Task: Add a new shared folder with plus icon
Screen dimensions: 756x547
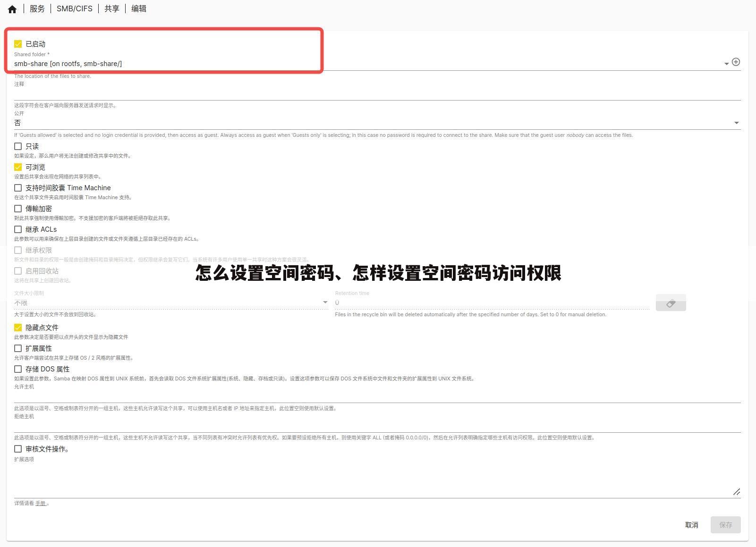Action: pyautogui.click(x=736, y=62)
